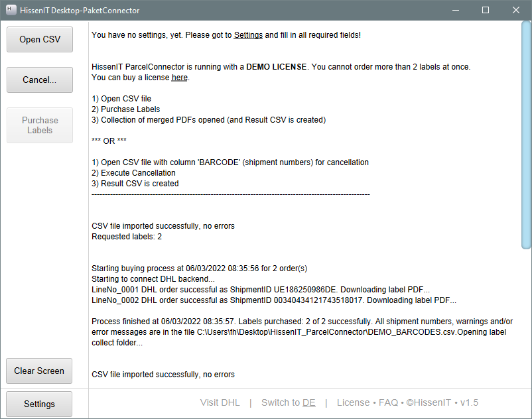Maximize the PaketConnector window
Screen dimensions: 532x419
pos(486,10)
